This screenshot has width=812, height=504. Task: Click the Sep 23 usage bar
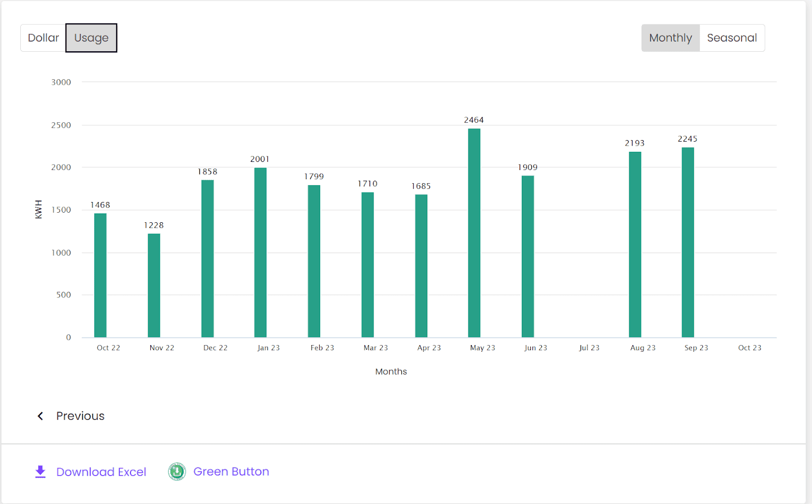[x=688, y=243]
